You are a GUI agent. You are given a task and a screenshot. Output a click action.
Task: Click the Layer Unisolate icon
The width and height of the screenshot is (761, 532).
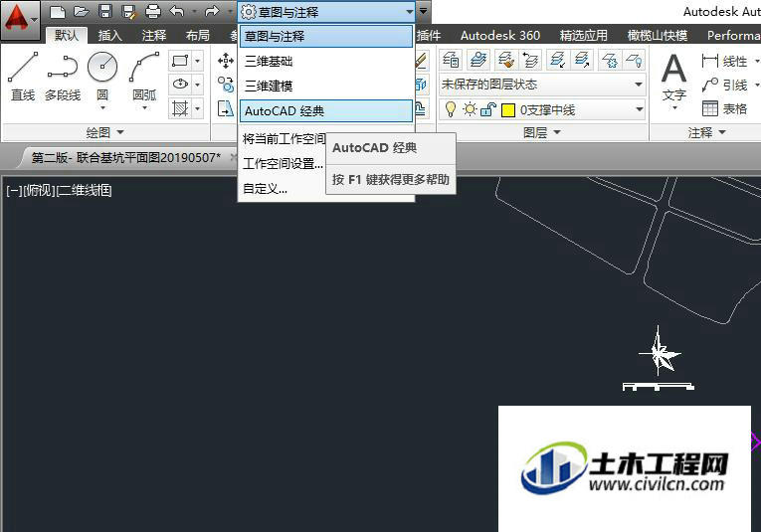click(x=582, y=60)
